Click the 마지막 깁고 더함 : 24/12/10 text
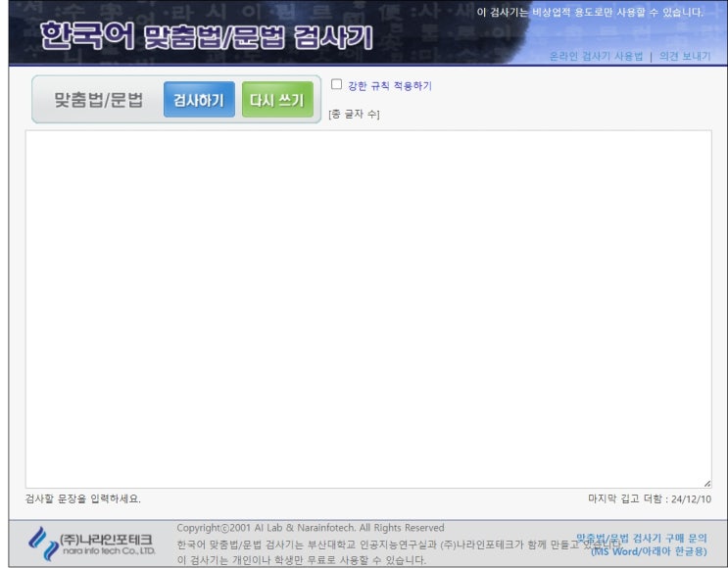This screenshot has width=728, height=568. coord(650,498)
